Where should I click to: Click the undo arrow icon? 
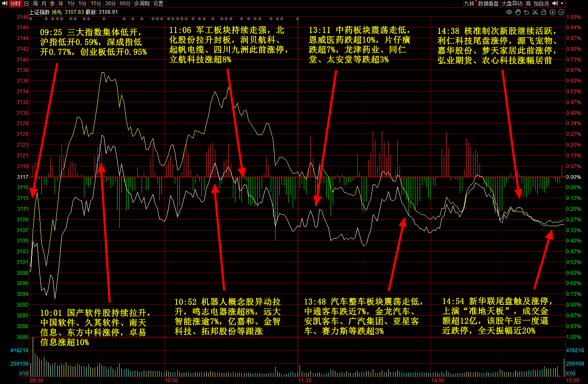[x=526, y=12]
